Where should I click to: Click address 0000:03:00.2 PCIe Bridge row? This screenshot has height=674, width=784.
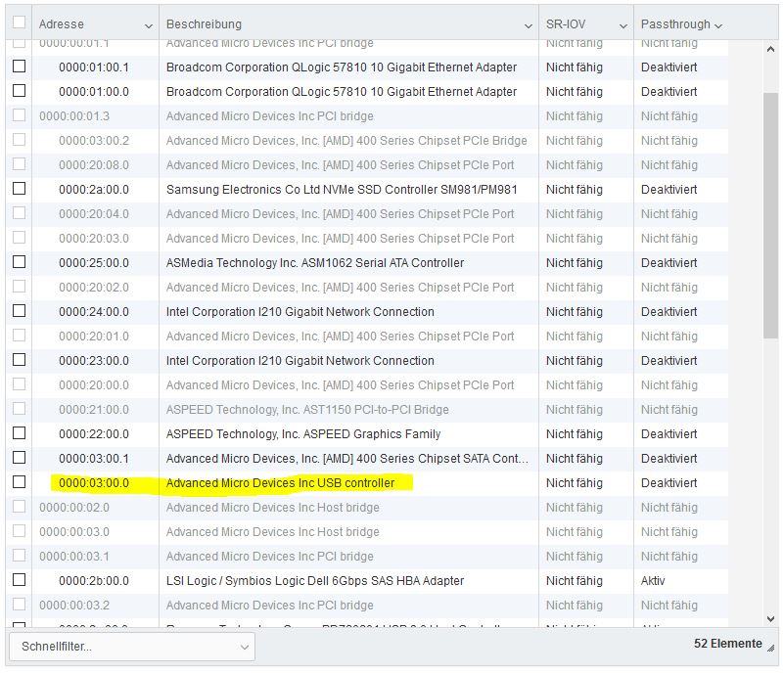point(94,141)
